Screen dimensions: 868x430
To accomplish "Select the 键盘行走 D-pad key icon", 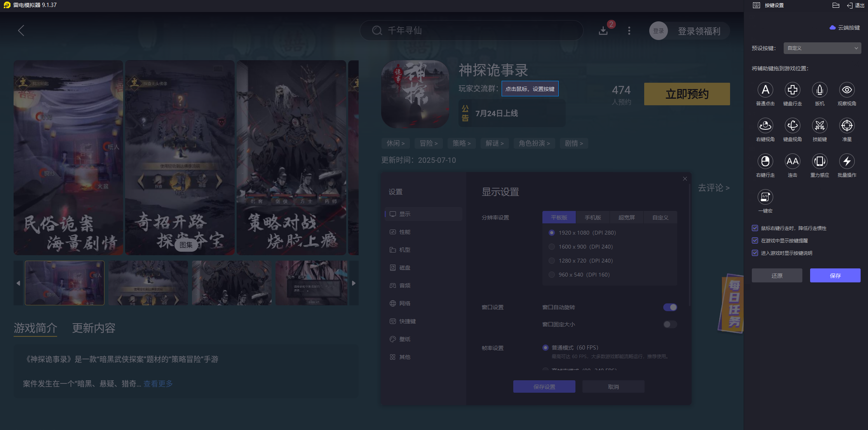I will pos(792,90).
